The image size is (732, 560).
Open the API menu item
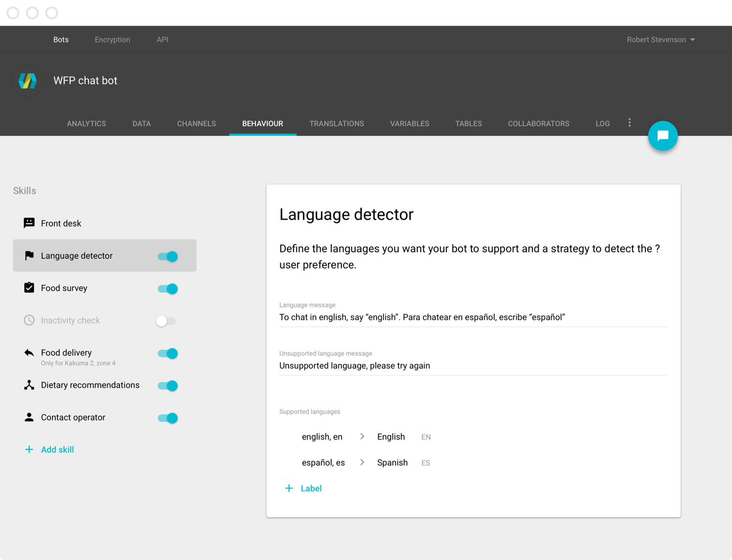[x=162, y=40]
